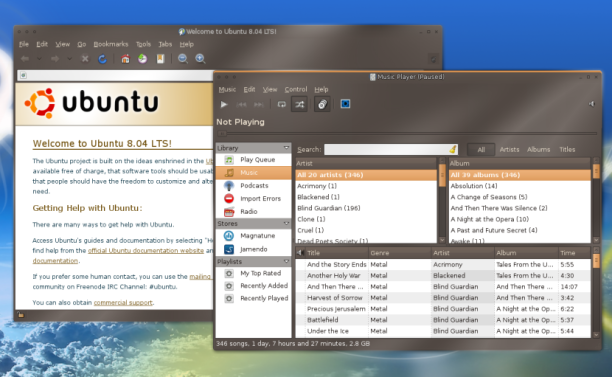
Task: Collapse the Stores section in sidebar
Action: (x=286, y=223)
